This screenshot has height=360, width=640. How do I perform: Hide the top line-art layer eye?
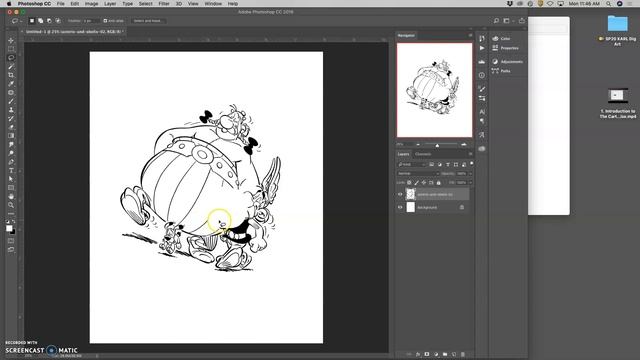[400, 195]
